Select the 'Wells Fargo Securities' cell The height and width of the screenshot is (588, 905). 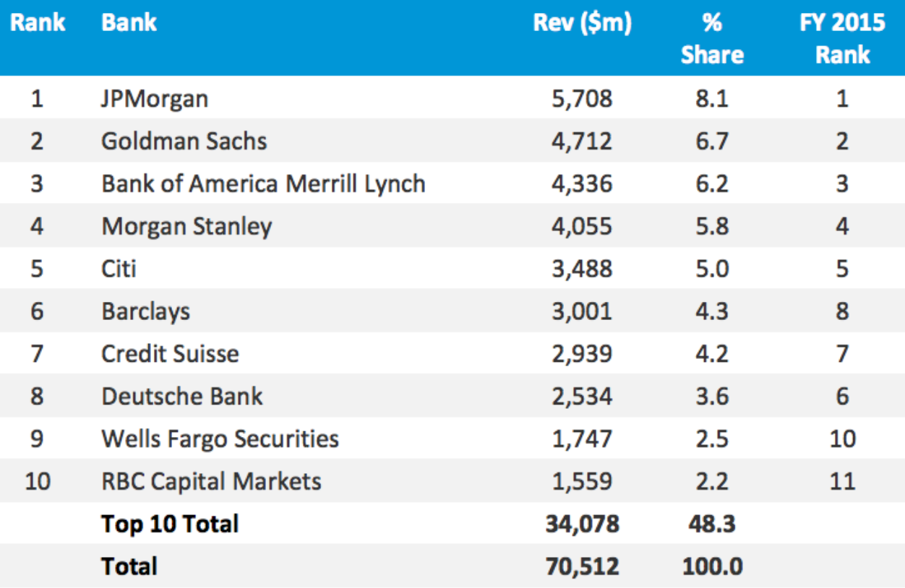(220, 439)
